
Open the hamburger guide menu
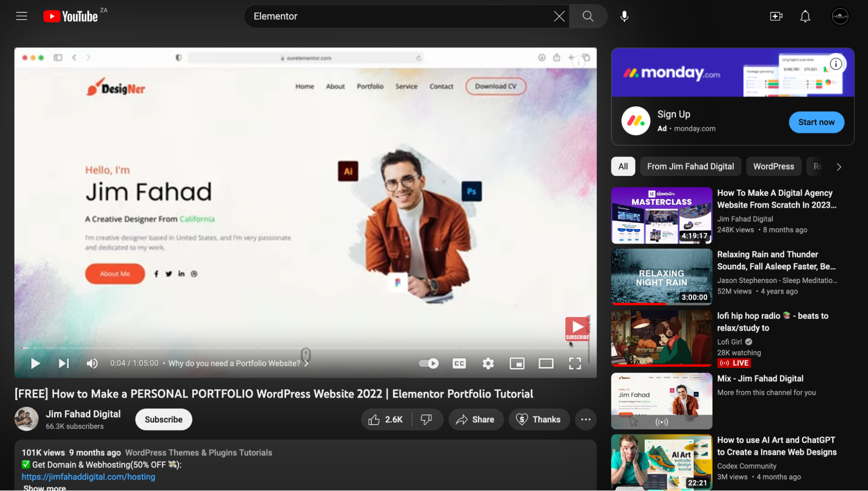pyautogui.click(x=22, y=16)
